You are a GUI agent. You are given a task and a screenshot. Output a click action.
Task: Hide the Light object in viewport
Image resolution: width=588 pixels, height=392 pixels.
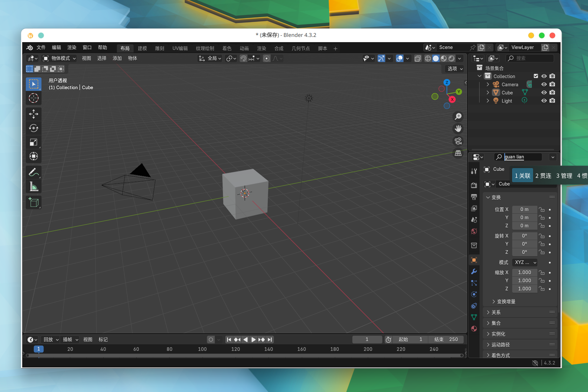point(544,101)
